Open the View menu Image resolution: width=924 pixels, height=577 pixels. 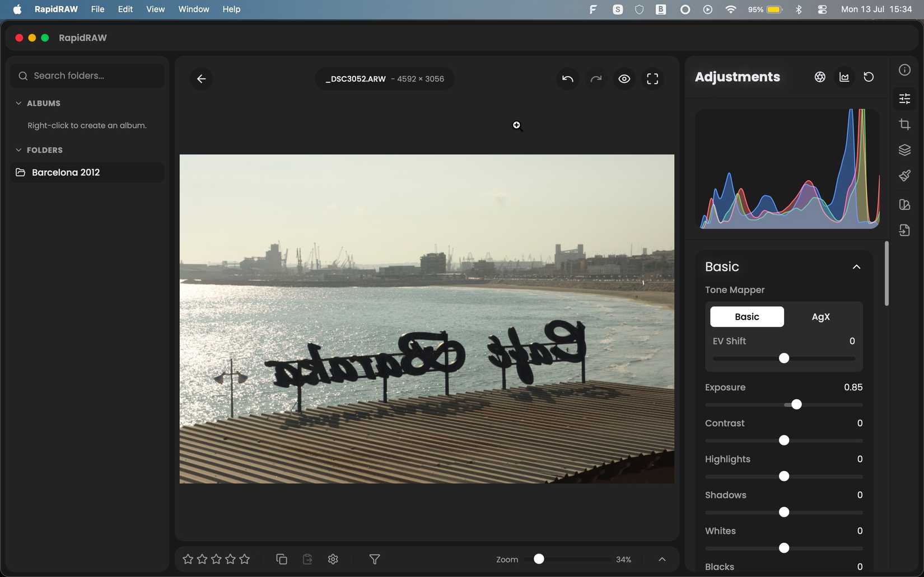pyautogui.click(x=155, y=9)
